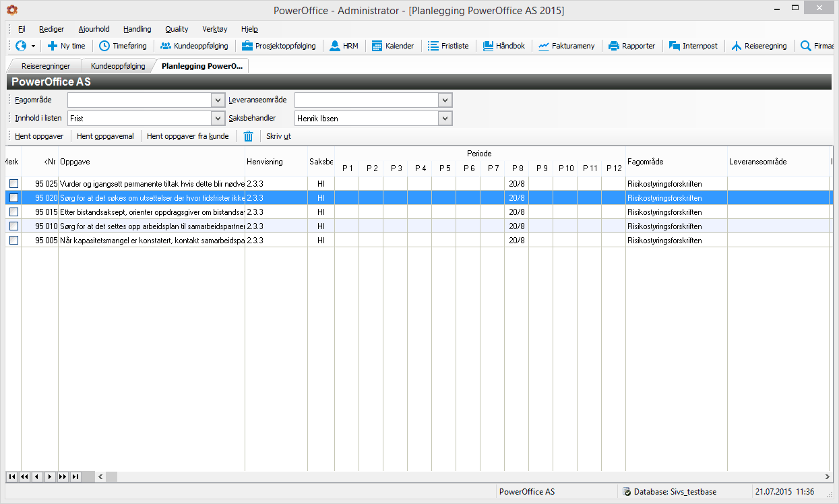Jump to last record navigation button
The height and width of the screenshot is (504, 839).
pyautogui.click(x=75, y=477)
